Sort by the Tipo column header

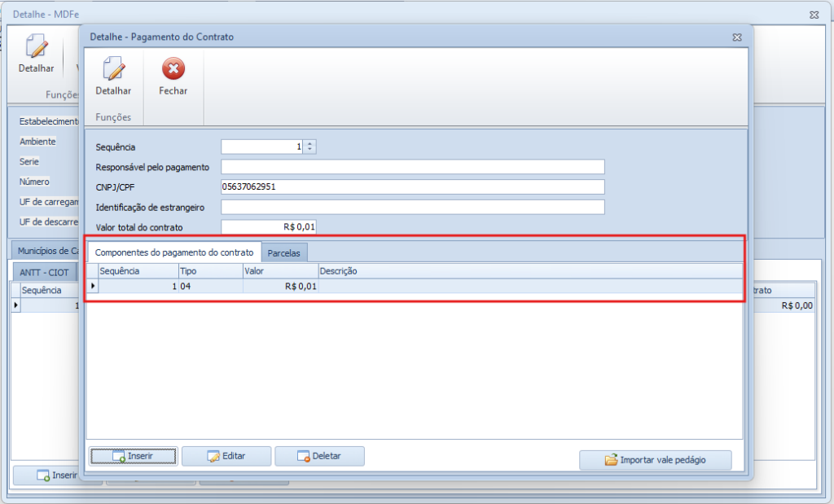tap(209, 270)
